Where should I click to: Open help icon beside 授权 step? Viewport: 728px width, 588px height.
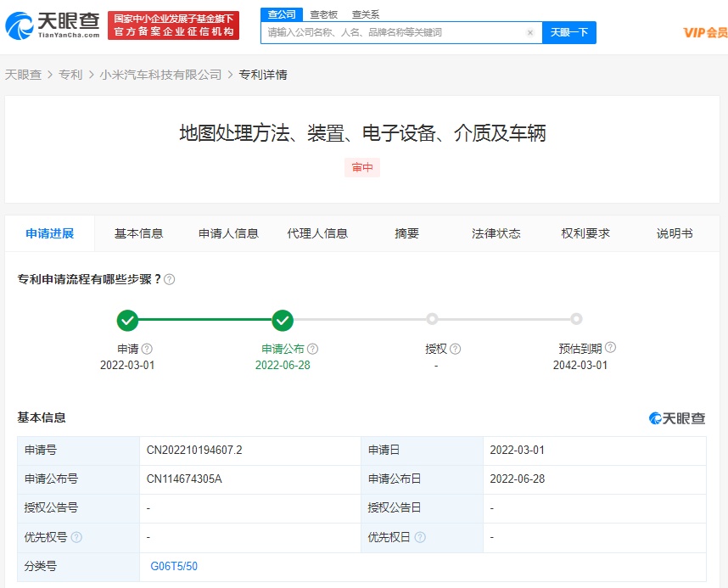tap(456, 349)
